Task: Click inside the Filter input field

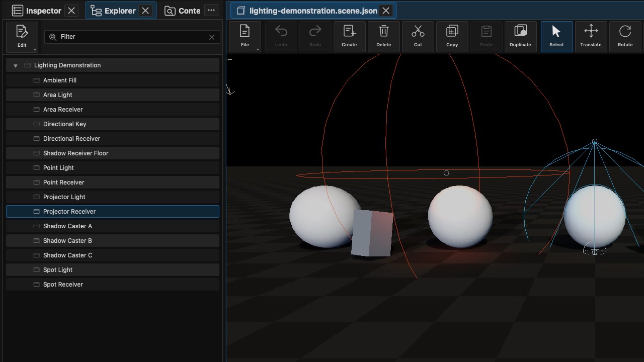Action: [132, 37]
